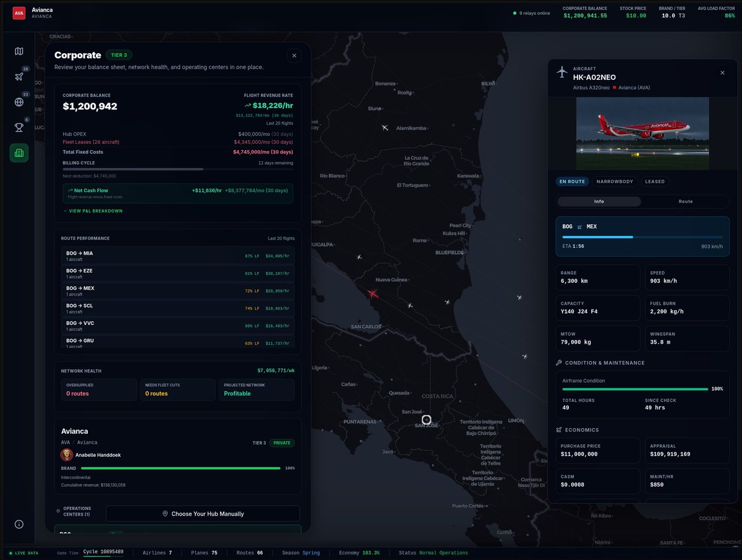Open the BOG → VVC route row

pos(178,325)
